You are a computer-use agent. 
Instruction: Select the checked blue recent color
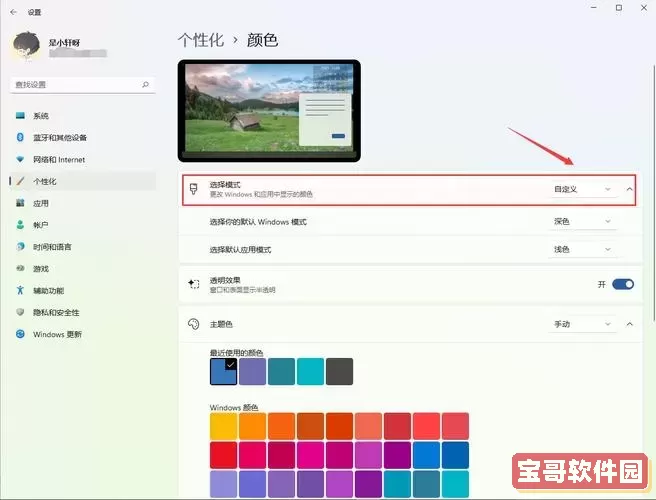[x=223, y=372]
